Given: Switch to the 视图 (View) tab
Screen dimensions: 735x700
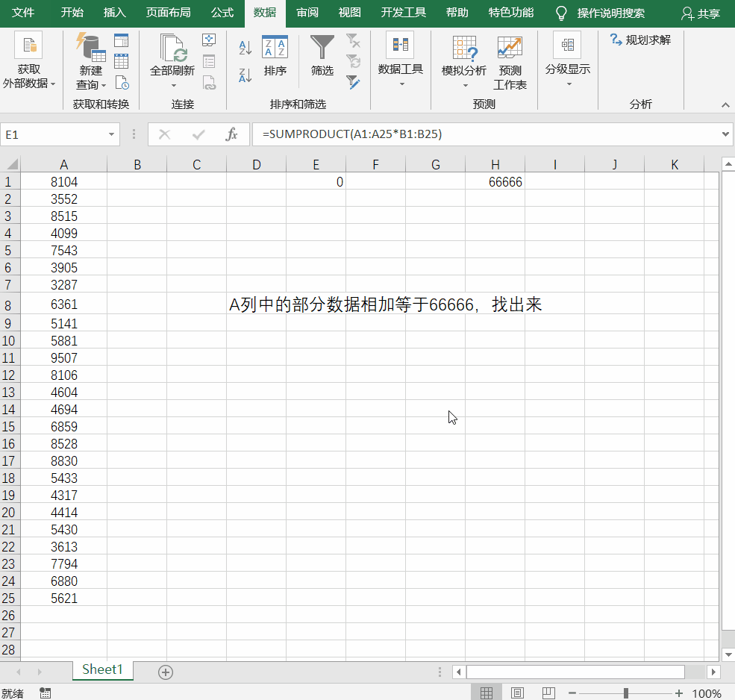Looking at the screenshot, I should pyautogui.click(x=350, y=13).
